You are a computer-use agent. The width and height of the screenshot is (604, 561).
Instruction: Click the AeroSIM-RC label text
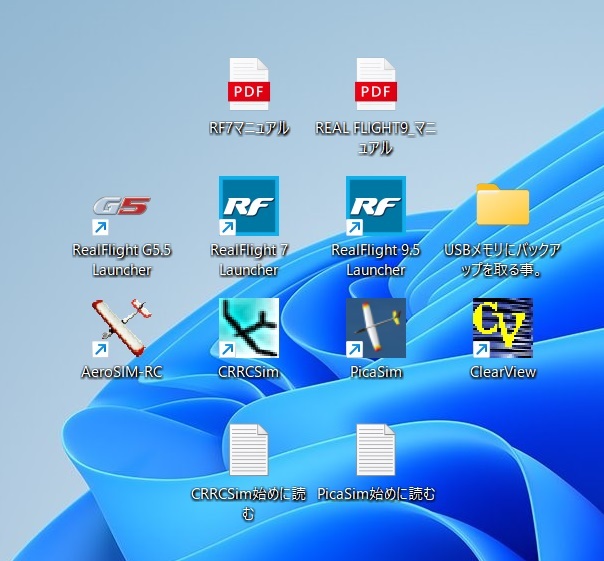click(121, 372)
